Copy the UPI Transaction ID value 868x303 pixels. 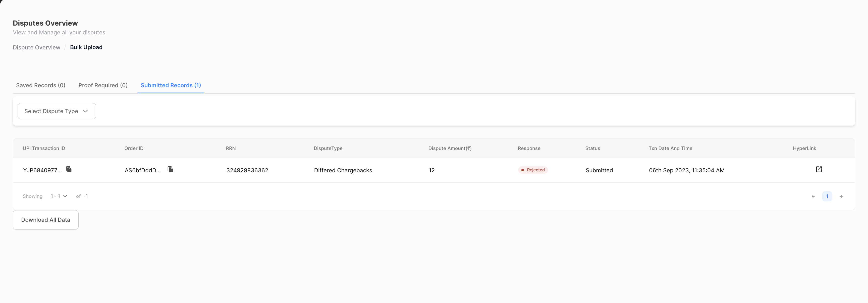69,169
